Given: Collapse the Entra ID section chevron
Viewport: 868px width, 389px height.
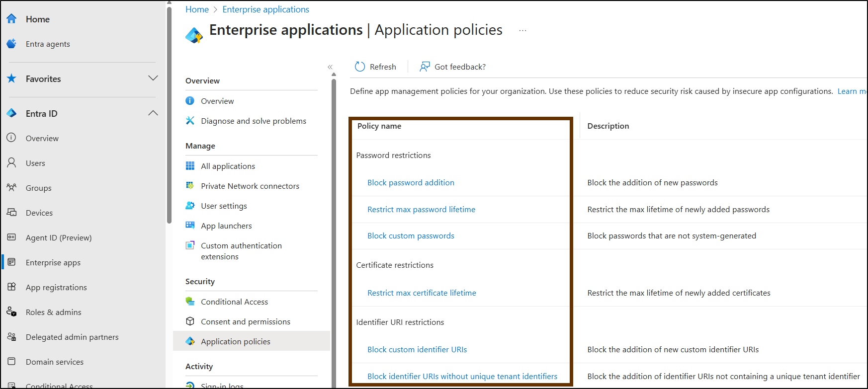Looking at the screenshot, I should (x=153, y=113).
